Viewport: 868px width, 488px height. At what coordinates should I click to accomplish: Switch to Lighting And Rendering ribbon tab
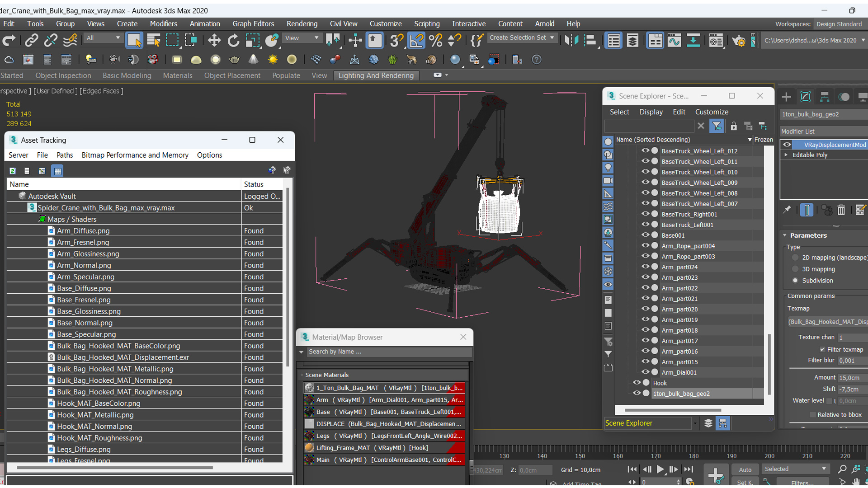(x=376, y=75)
